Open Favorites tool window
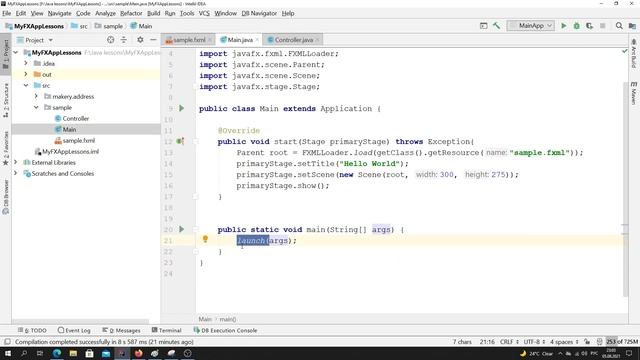 [6, 149]
